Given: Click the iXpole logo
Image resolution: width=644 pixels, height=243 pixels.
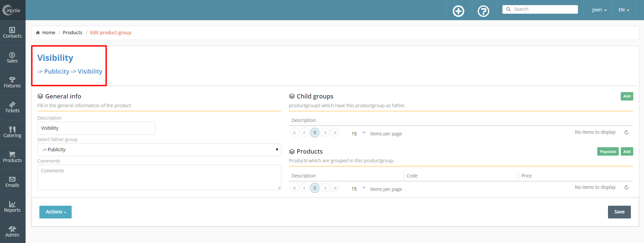Looking at the screenshot, I should [x=11, y=10].
